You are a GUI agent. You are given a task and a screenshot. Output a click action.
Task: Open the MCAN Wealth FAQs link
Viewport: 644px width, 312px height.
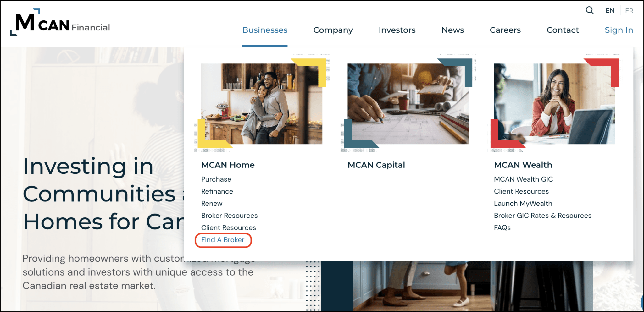(x=502, y=227)
